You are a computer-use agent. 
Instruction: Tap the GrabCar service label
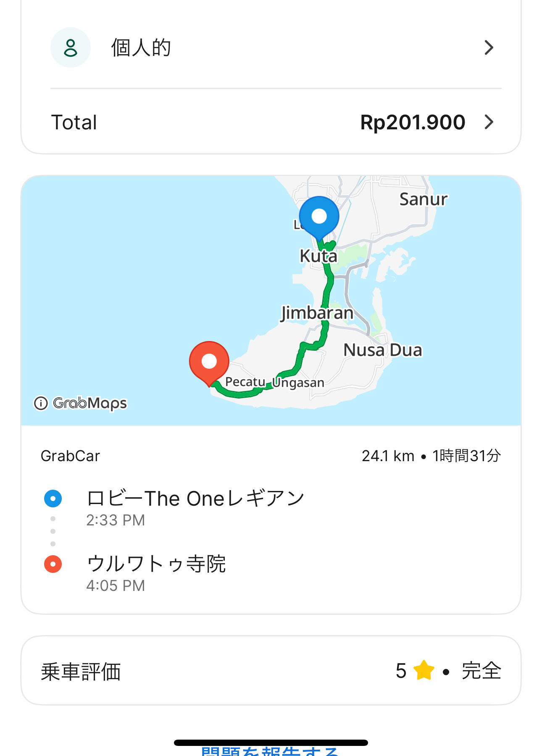[x=70, y=456]
